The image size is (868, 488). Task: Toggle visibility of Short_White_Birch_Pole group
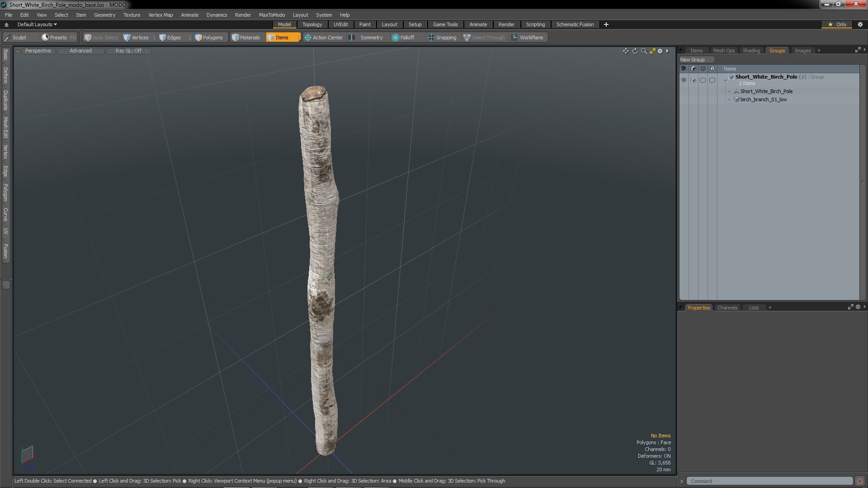tap(684, 80)
